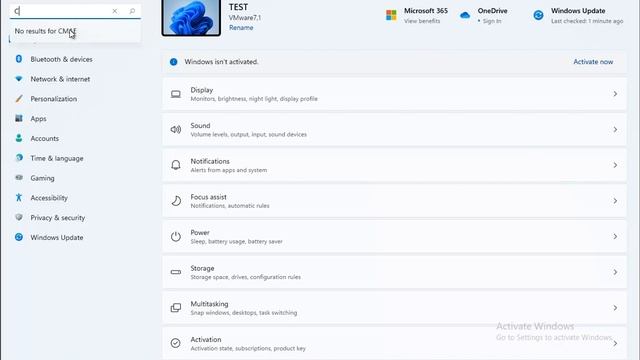Select Accounts in the sidebar
The image size is (640, 360).
(44, 138)
